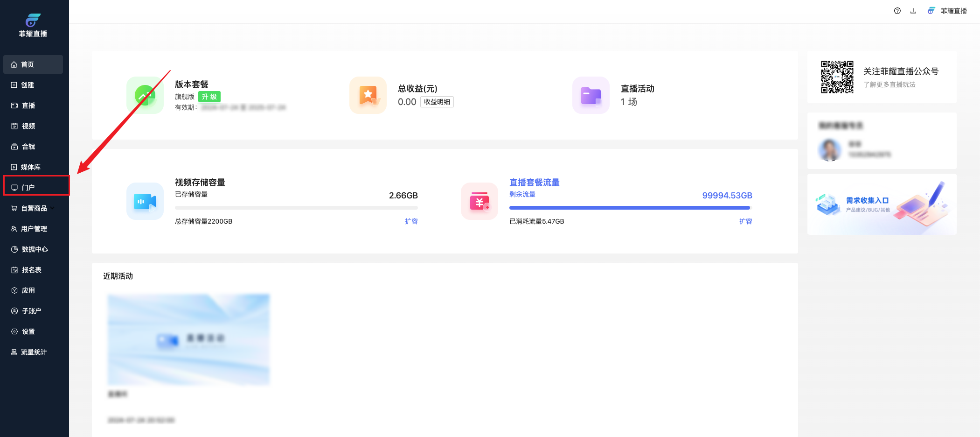This screenshot has height=437, width=980.
Task: Click the 版本套餐 green chart icon
Action: (145, 95)
